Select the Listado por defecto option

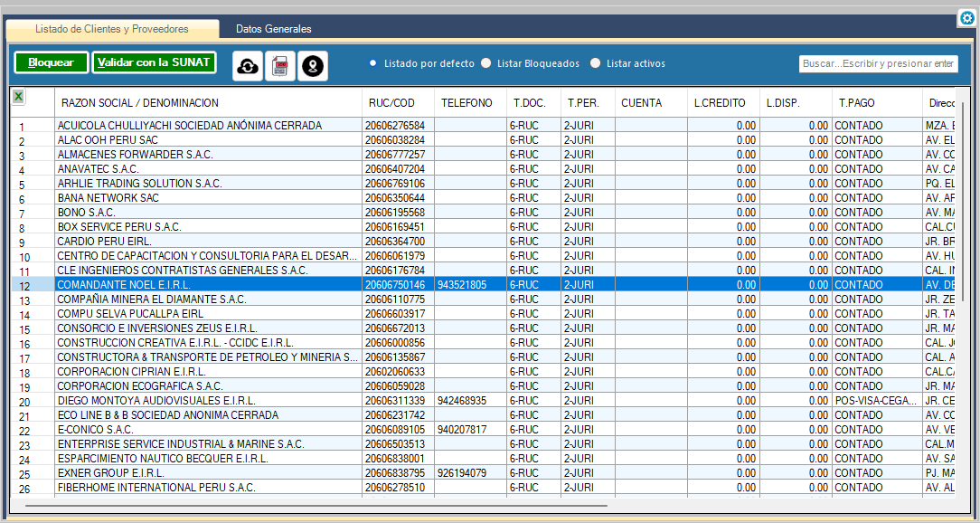click(x=422, y=63)
